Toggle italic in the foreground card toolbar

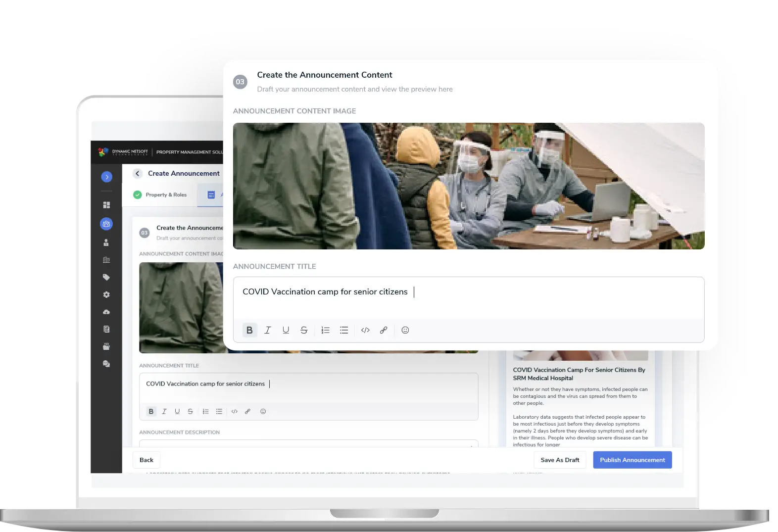tap(268, 330)
